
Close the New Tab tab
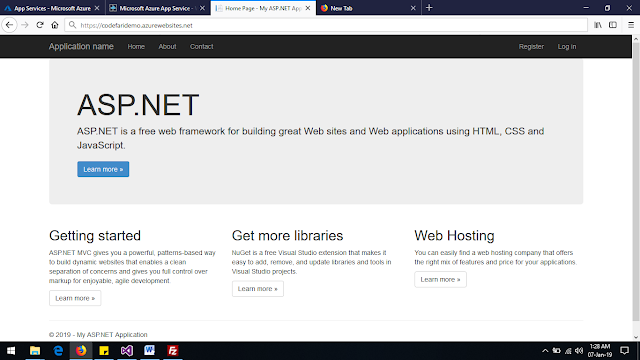(x=413, y=8)
